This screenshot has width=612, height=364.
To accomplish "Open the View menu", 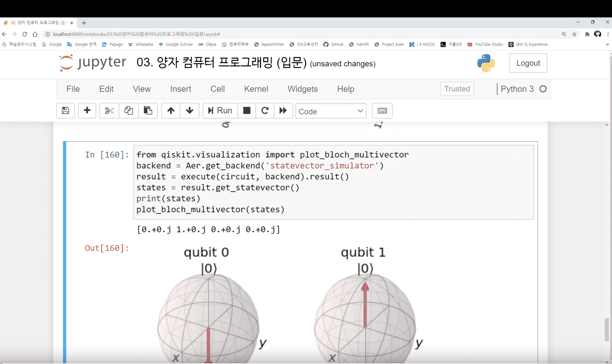I will pos(142,89).
